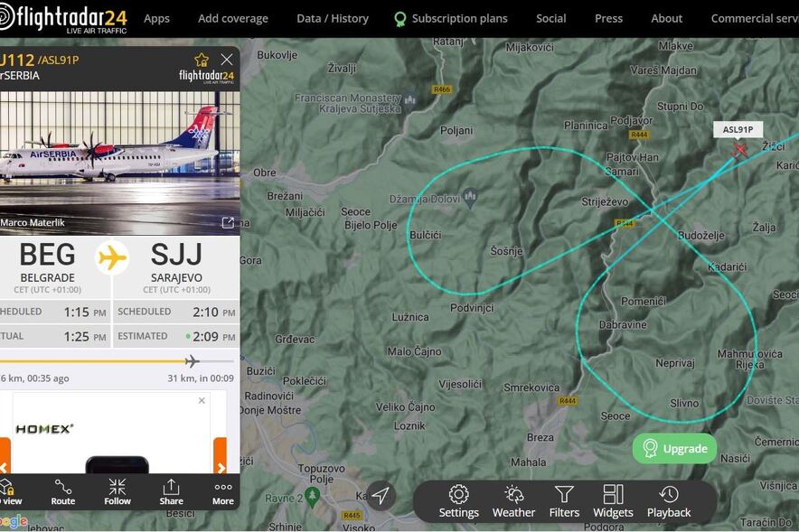
Task: Select the red aircraft marker ASL91P
Action: coord(741,150)
